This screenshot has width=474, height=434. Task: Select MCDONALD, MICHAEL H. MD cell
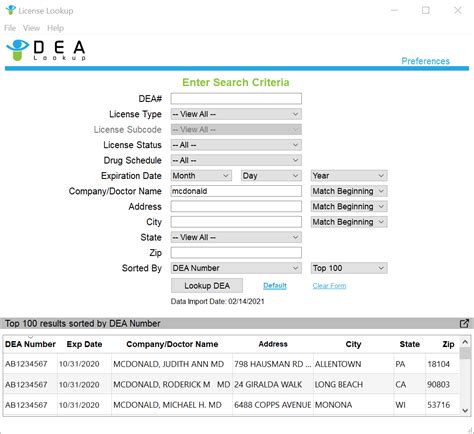[x=172, y=405]
